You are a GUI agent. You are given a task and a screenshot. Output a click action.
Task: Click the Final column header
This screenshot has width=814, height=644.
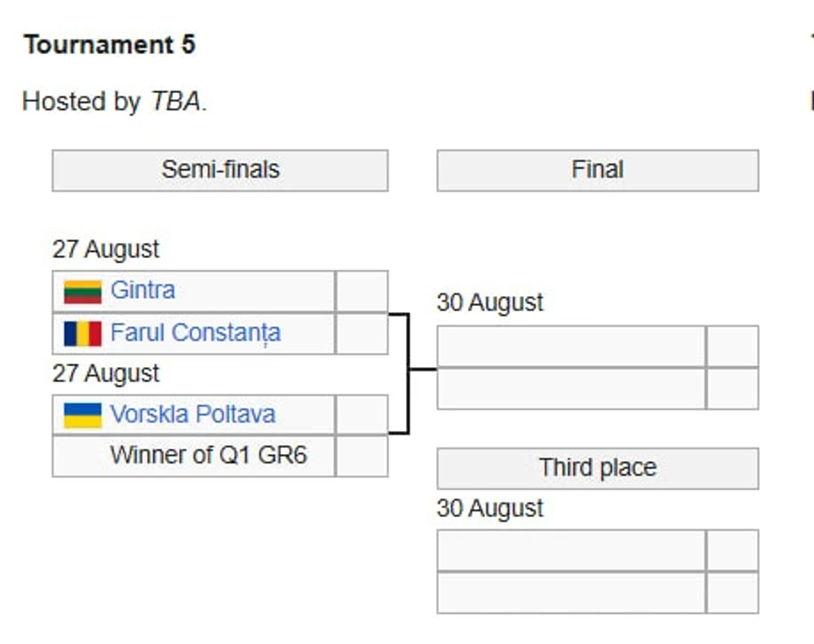point(597,170)
